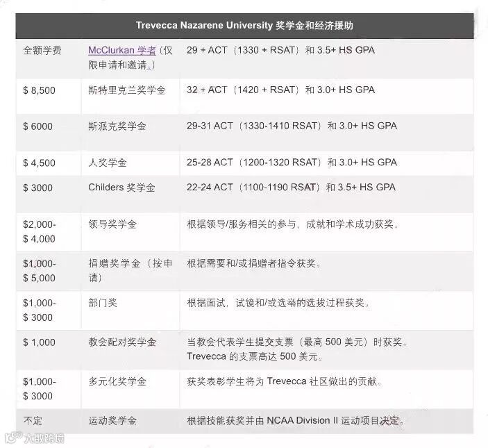
Task: Click the 29 + ACT (1330 + RSAT) requirement
Action: tap(280, 50)
